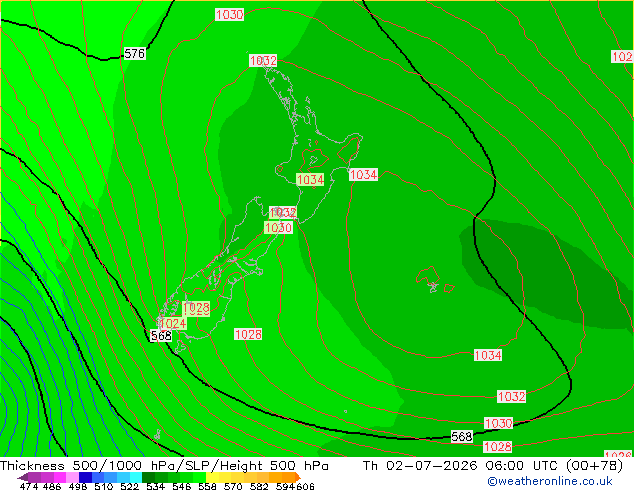The image size is (634, 490).
Task: Click the 1028 label on land near Fiordland
Action: [196, 309]
